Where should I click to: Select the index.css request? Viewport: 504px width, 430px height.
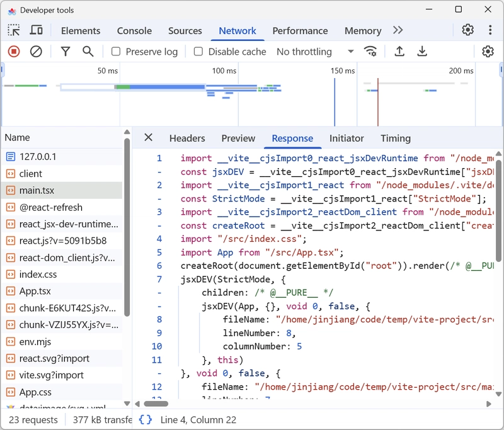(x=62, y=274)
